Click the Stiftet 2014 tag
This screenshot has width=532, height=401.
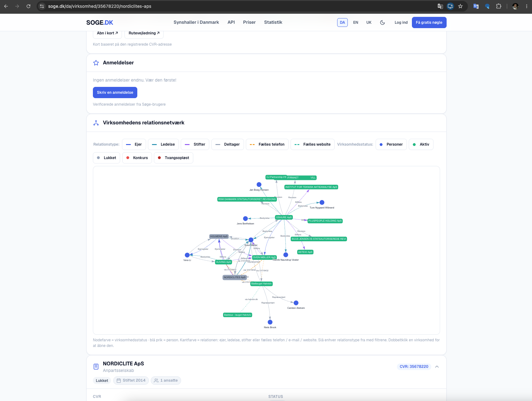(131, 380)
